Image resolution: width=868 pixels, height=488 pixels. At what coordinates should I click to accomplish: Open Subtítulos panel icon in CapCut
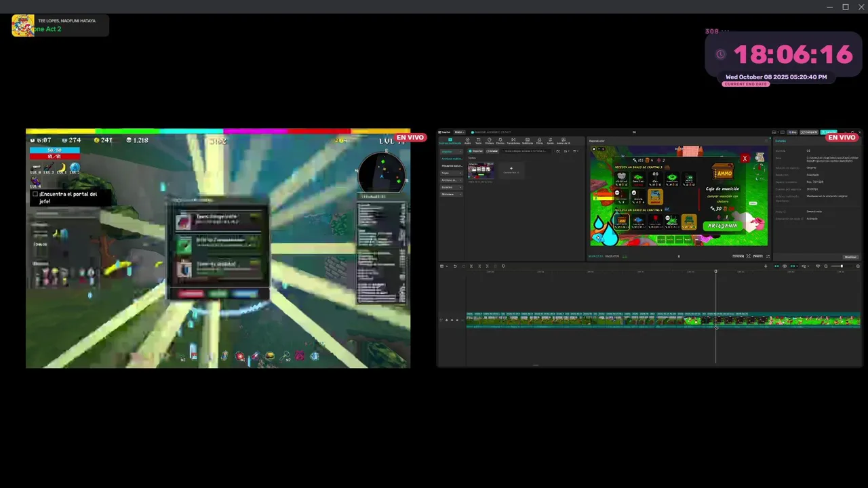(x=528, y=140)
